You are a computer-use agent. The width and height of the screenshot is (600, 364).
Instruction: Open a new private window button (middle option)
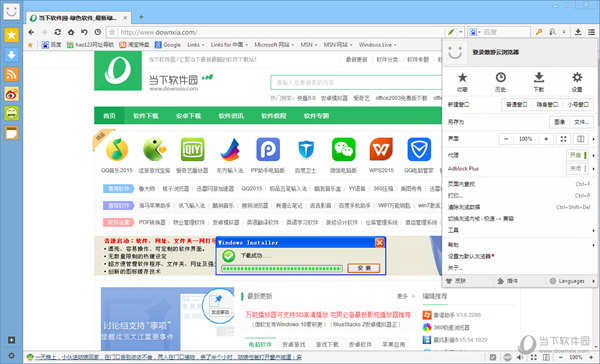pos(547,104)
